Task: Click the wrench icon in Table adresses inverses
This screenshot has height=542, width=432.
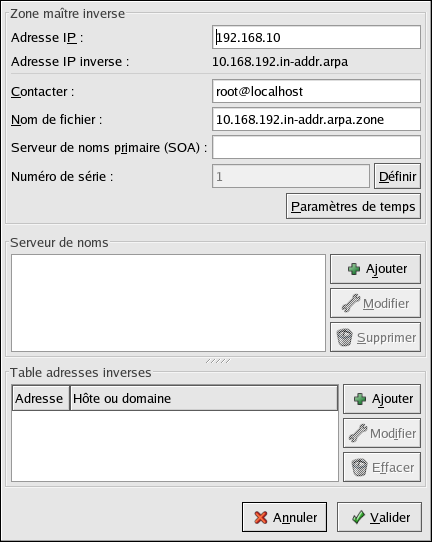Action: (358, 433)
